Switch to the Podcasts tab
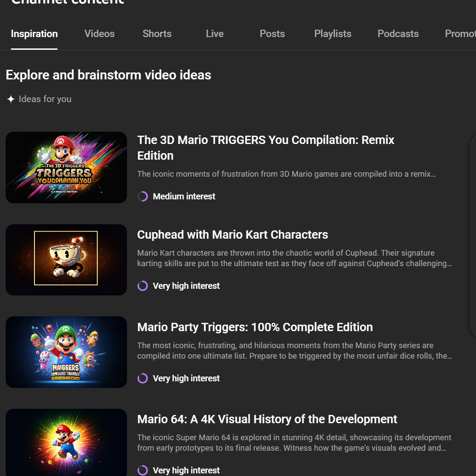 [398, 34]
